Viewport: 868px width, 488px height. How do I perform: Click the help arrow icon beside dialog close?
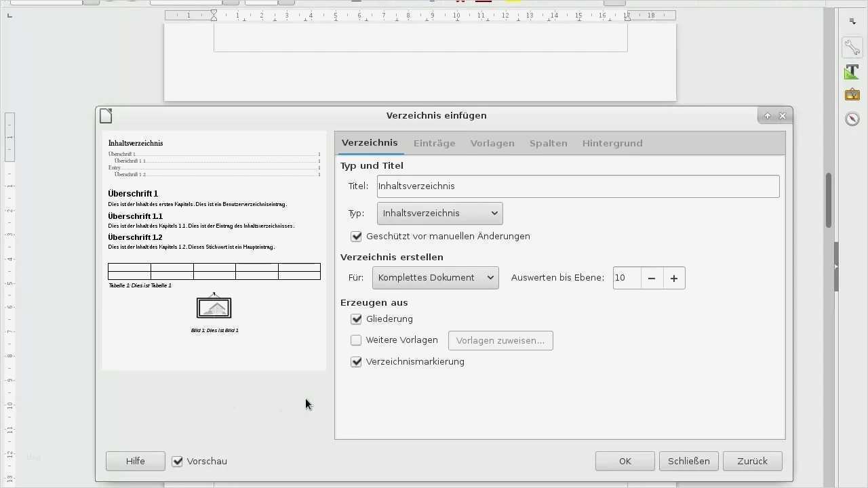coord(767,115)
